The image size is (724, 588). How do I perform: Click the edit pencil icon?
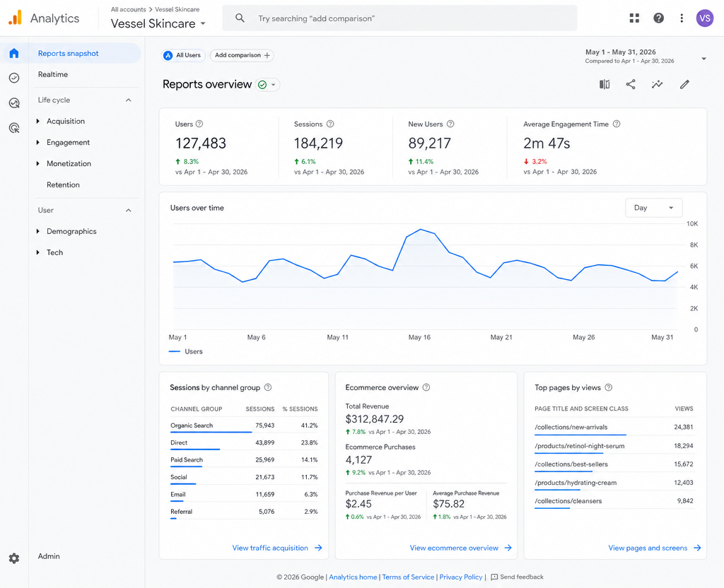pyautogui.click(x=684, y=84)
